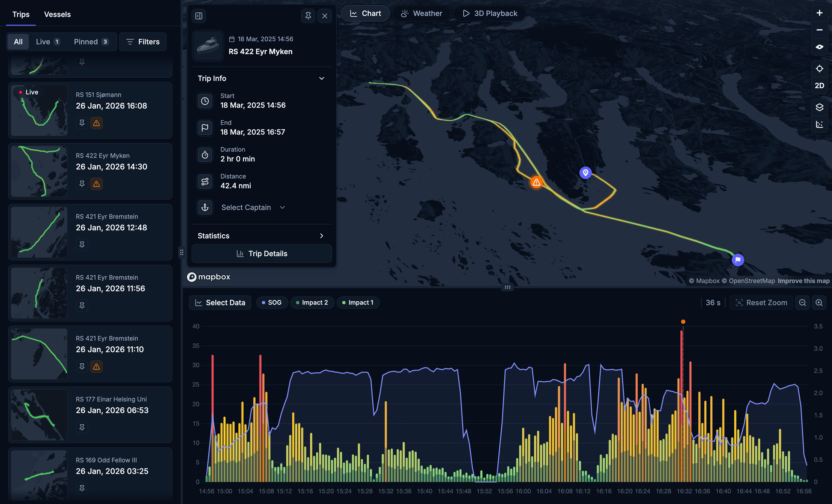Click the orange warning marker on the map route
This screenshot has height=504, width=832.
pyautogui.click(x=536, y=182)
